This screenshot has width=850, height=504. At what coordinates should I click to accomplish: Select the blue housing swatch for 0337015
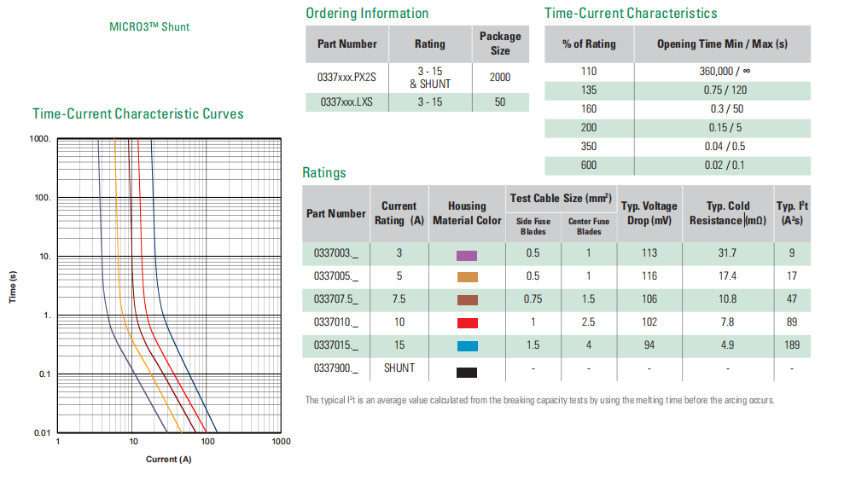467,346
